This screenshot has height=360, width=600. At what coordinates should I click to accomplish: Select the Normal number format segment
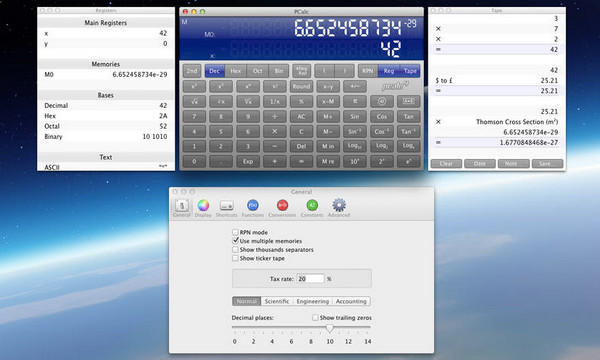(246, 301)
